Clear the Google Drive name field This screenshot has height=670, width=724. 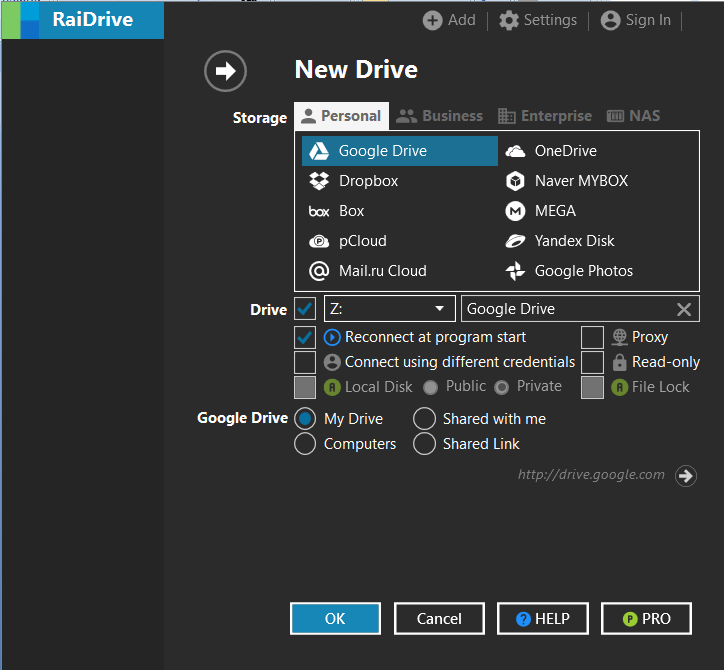pyautogui.click(x=684, y=309)
